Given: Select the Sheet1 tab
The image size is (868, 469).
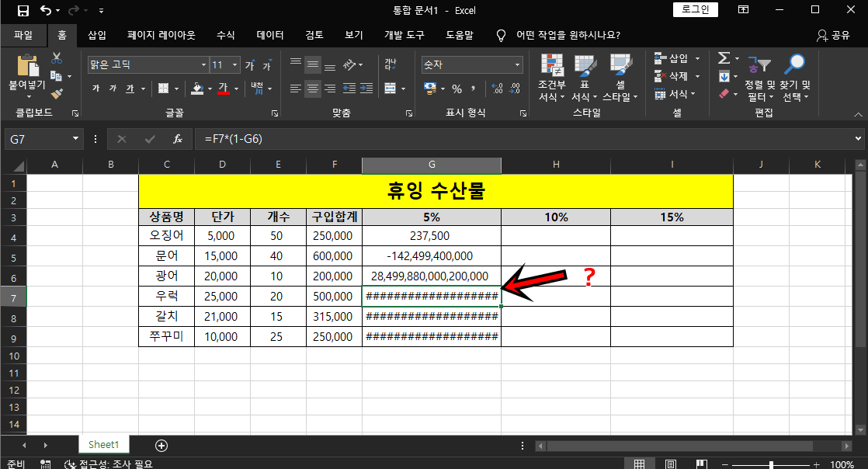Looking at the screenshot, I should click(x=103, y=445).
